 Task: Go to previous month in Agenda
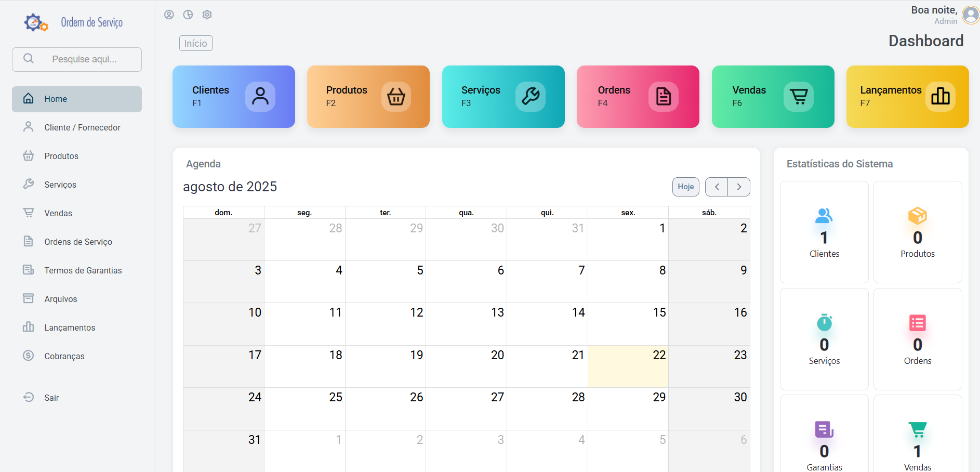[x=717, y=187]
